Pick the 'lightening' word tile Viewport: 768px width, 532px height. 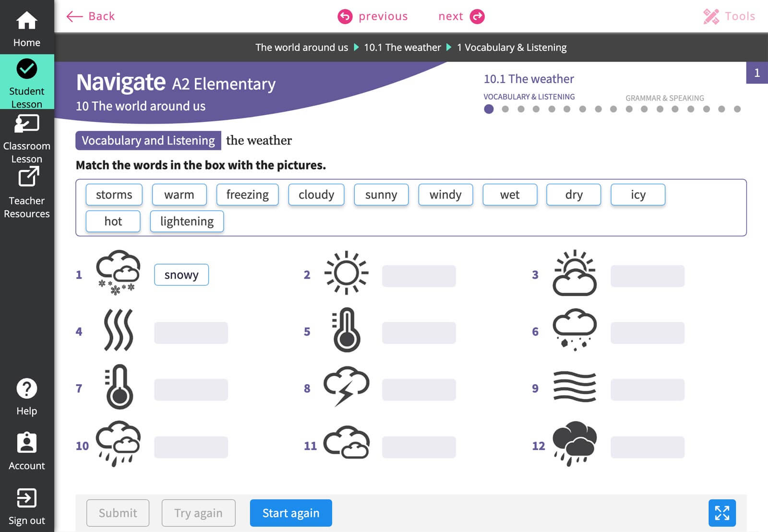pyautogui.click(x=187, y=221)
